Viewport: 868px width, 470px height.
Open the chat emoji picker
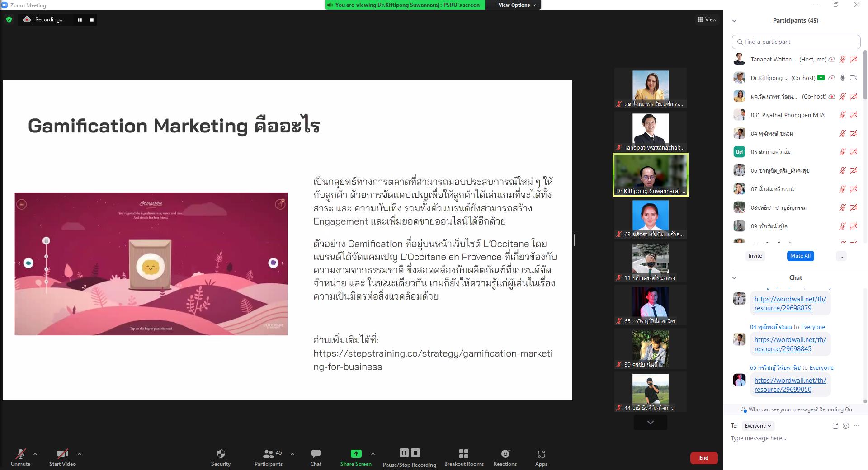pyautogui.click(x=846, y=426)
